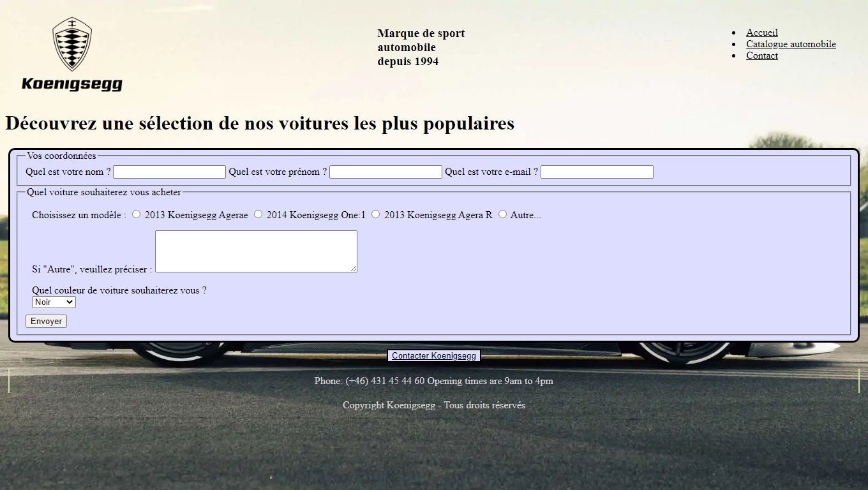Click the resize handle of the text area
868x490 pixels.
tap(354, 269)
